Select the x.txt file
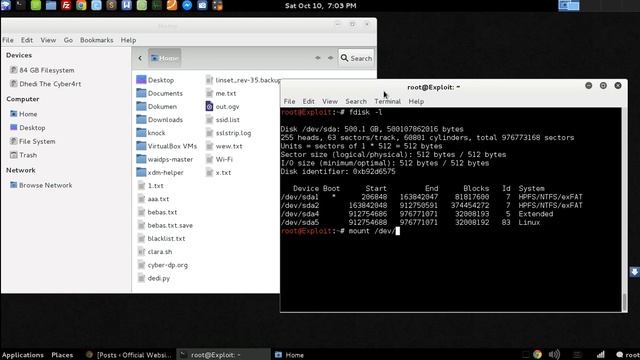 click(x=218, y=172)
